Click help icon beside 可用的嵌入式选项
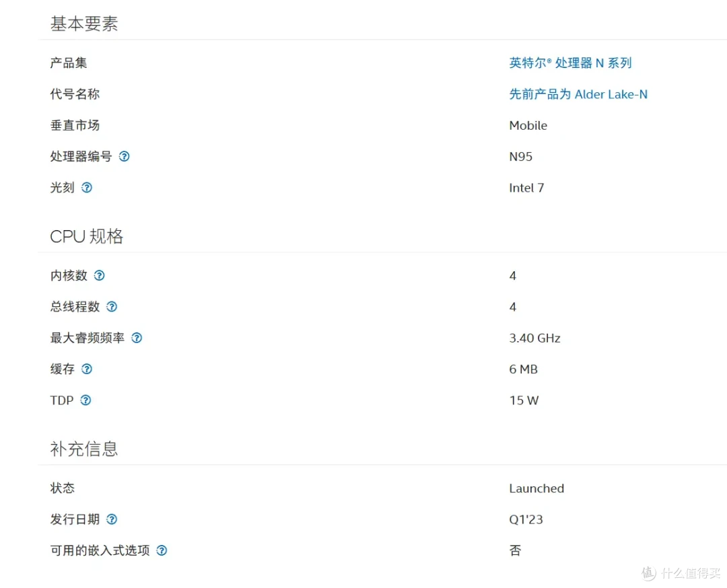This screenshot has height=588, width=727. (x=162, y=550)
